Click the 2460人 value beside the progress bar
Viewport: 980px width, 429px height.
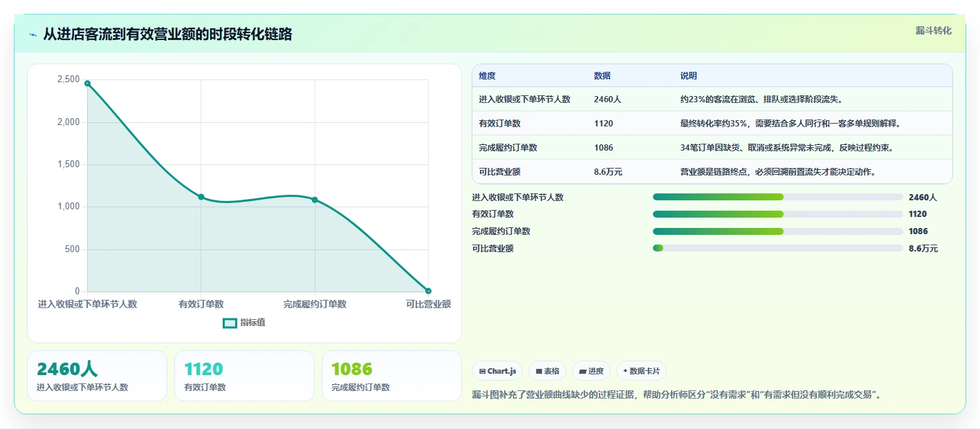[x=923, y=197]
